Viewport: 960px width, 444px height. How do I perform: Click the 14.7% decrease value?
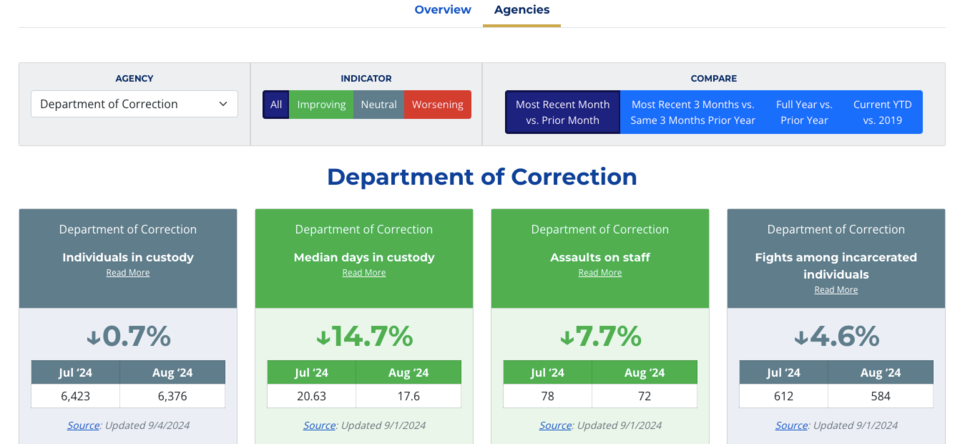point(372,336)
